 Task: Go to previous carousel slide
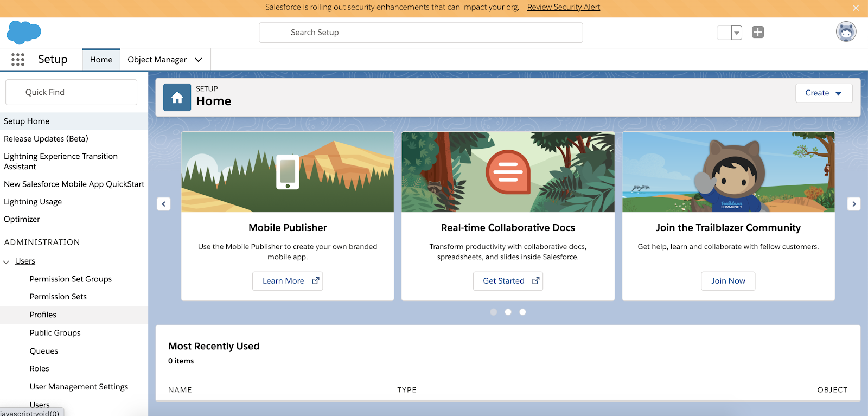point(164,204)
